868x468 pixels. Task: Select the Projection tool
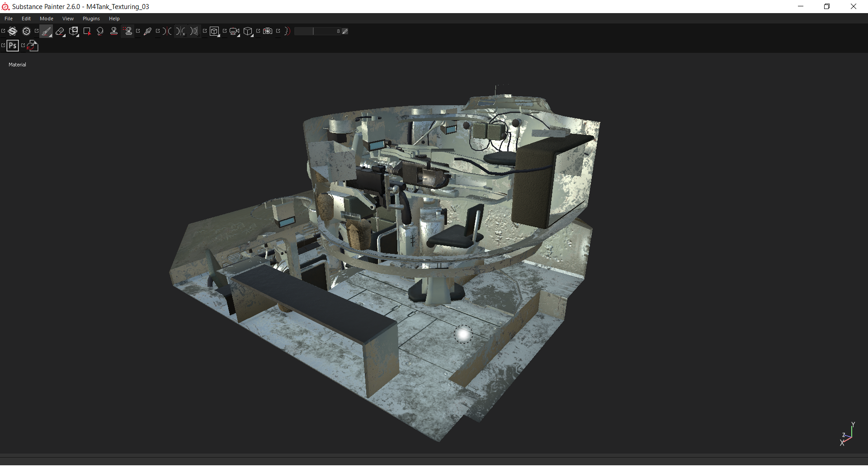pos(74,31)
